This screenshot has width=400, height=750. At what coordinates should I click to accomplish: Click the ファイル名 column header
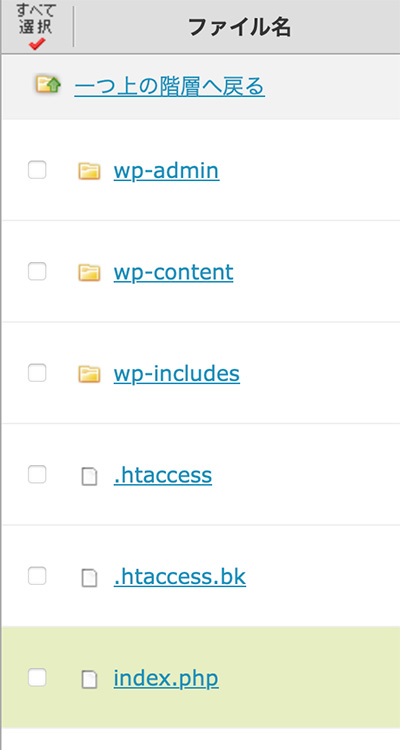tap(240, 27)
